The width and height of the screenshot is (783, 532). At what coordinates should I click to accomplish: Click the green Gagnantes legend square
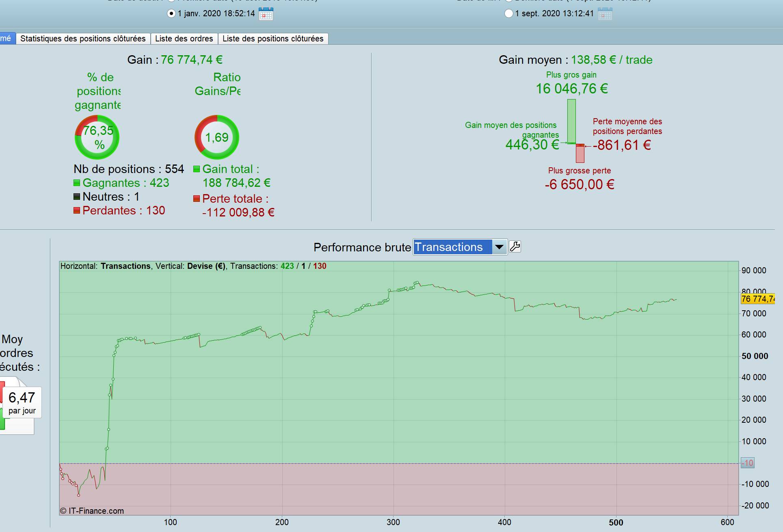point(77,183)
